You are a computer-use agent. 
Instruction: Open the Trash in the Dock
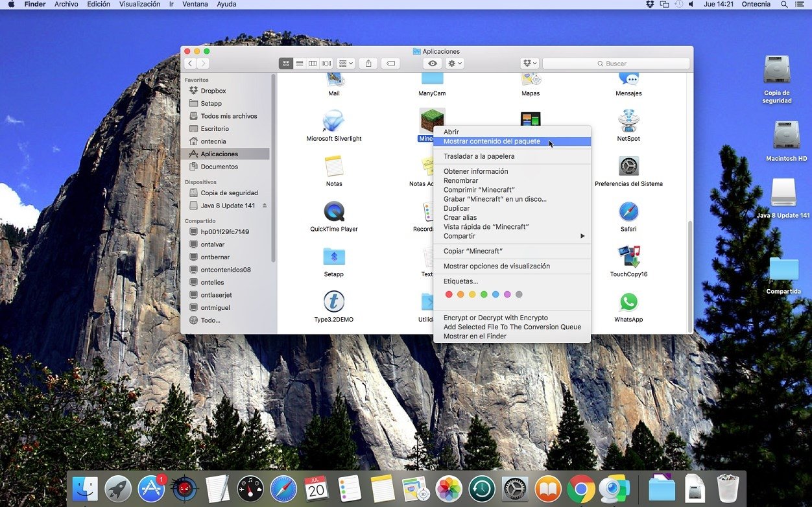pos(728,488)
